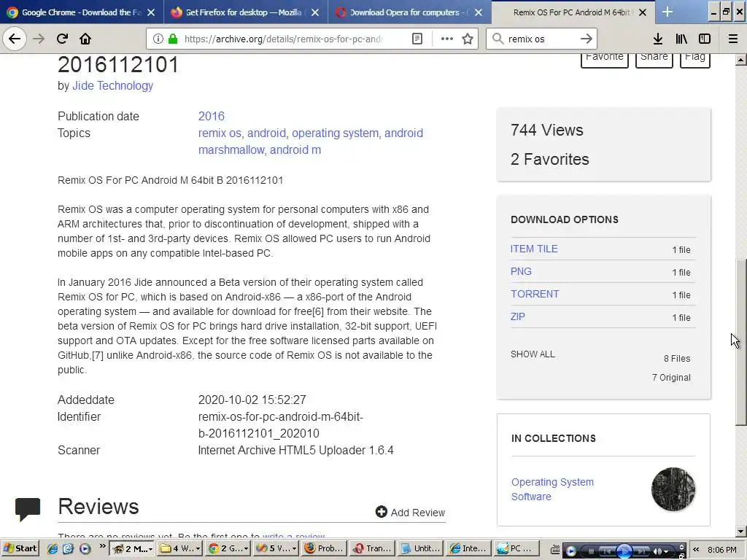Open Operating System Software collection link
Screen dimensions: 747x560
[x=553, y=489]
